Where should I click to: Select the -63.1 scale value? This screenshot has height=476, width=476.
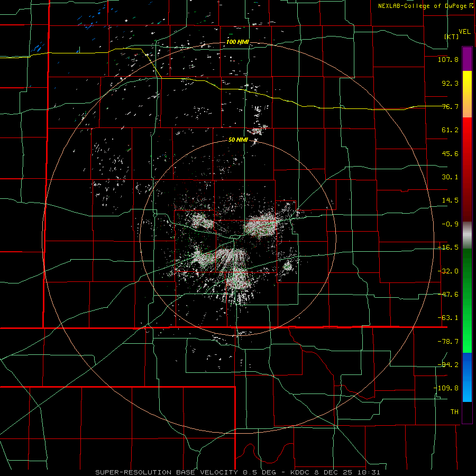point(448,318)
